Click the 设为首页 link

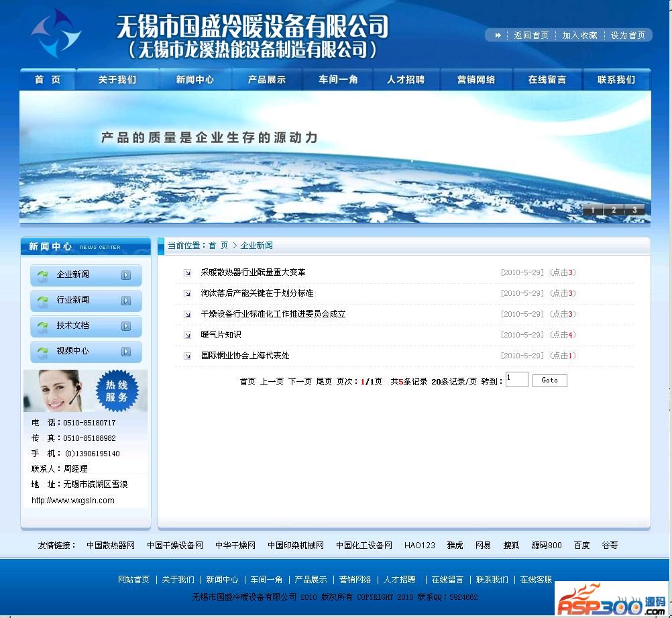tap(628, 35)
